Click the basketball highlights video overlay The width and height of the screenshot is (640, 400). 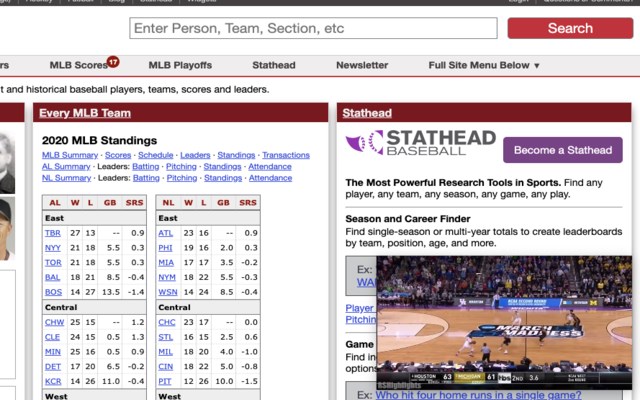tap(504, 322)
